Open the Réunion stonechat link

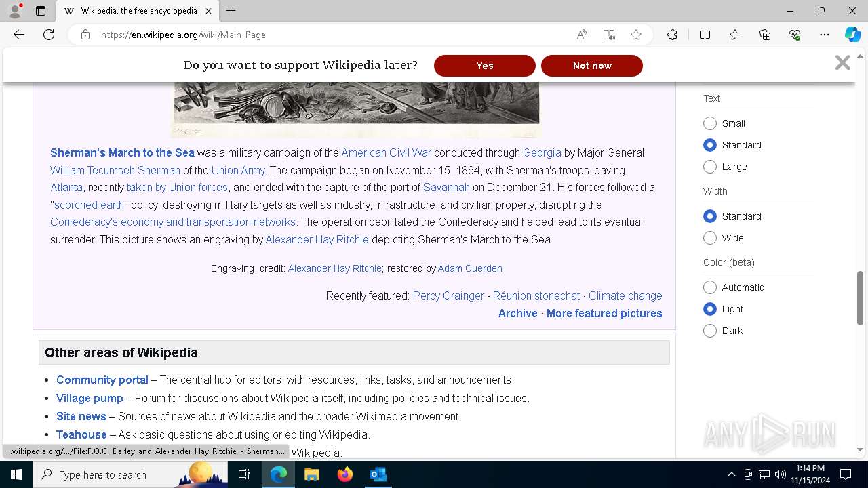point(536,296)
